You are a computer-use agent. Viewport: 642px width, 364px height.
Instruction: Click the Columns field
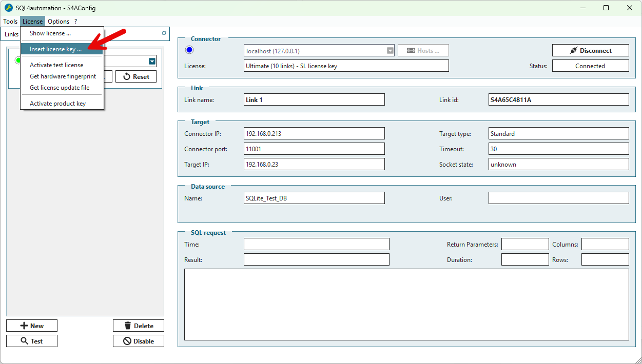coord(605,244)
